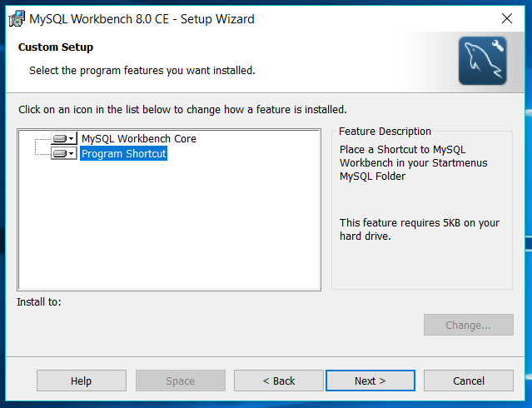Go back with the < Back button
This screenshot has height=408, width=532.
click(x=279, y=381)
